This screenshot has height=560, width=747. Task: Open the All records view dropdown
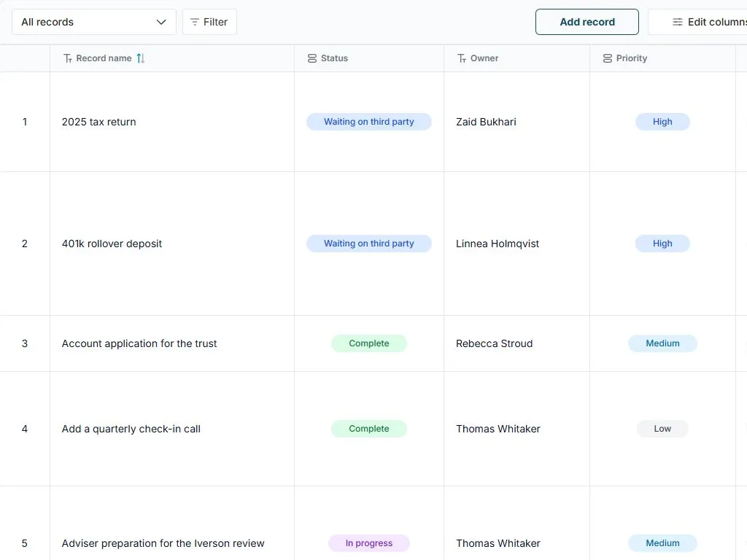(94, 22)
